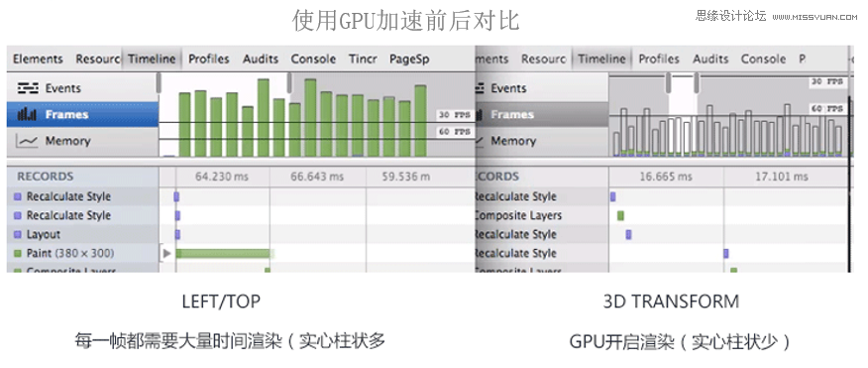Click Memory graph icon in LEFT/TOP sidebar
Image resolution: width=868 pixels, height=368 pixels.
click(x=27, y=141)
